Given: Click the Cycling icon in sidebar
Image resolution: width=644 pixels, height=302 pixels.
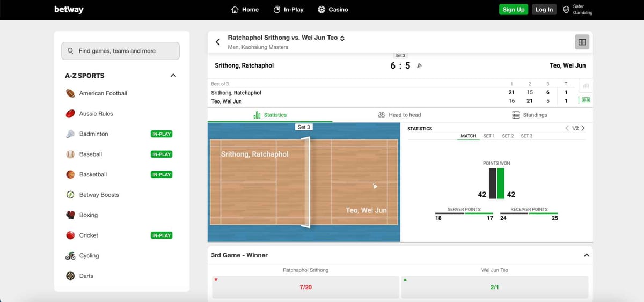Looking at the screenshot, I should [x=70, y=256].
